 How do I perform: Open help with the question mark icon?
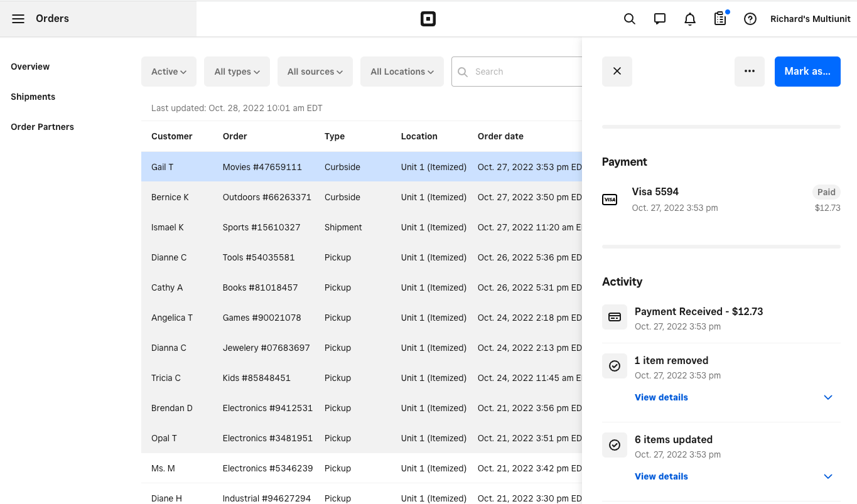[750, 19]
